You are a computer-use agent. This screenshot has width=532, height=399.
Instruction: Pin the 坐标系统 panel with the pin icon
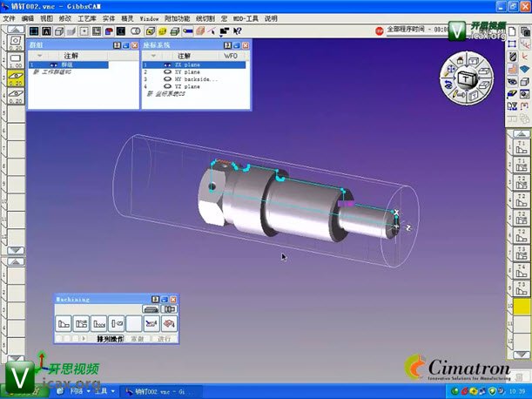tap(227, 45)
